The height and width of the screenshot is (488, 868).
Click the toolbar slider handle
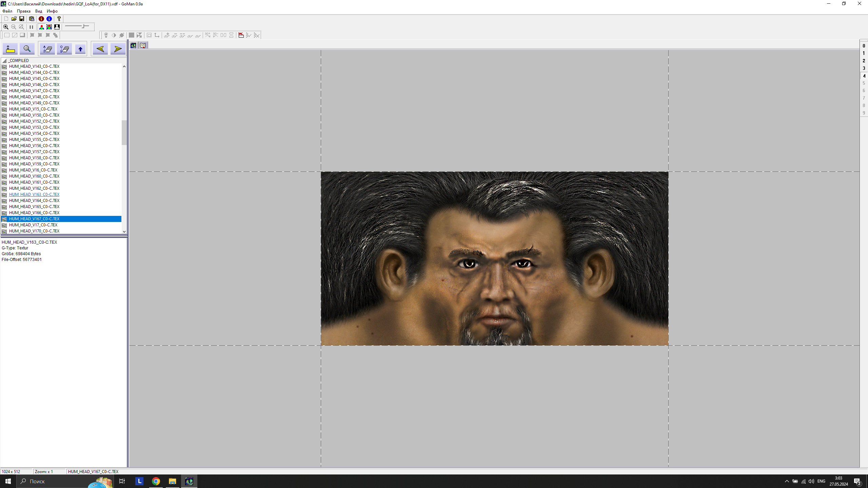[x=83, y=26]
